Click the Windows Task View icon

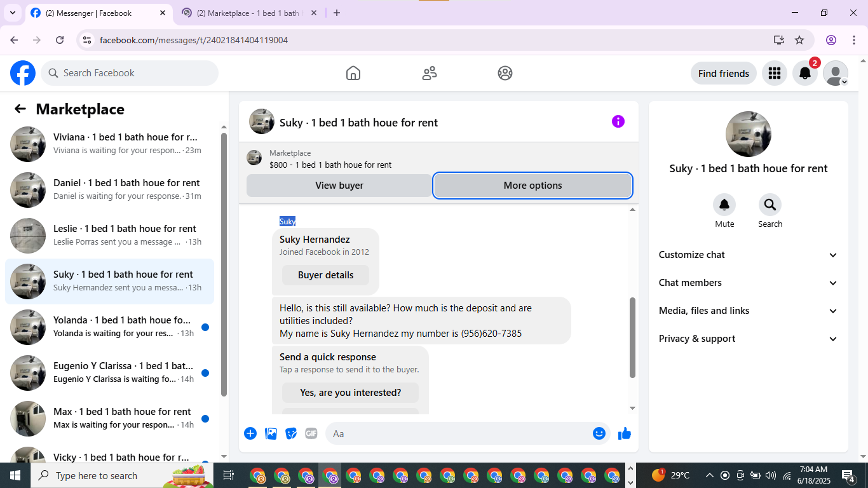pos(229,475)
